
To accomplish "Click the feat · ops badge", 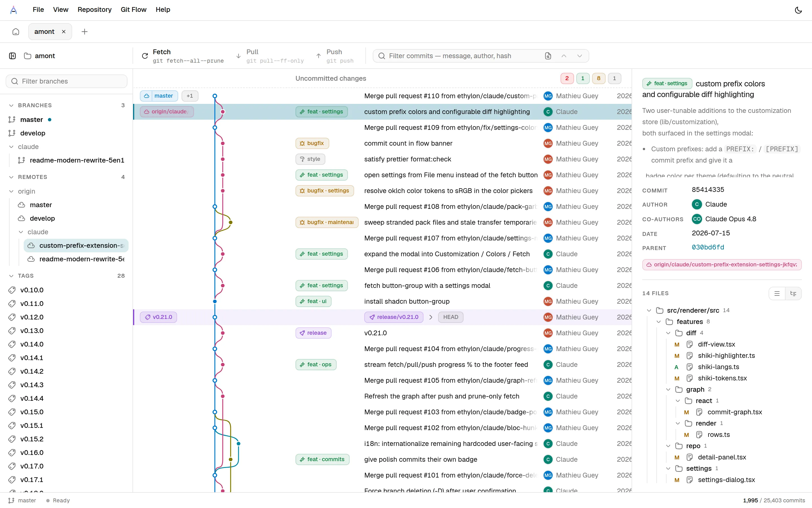I will tap(316, 365).
